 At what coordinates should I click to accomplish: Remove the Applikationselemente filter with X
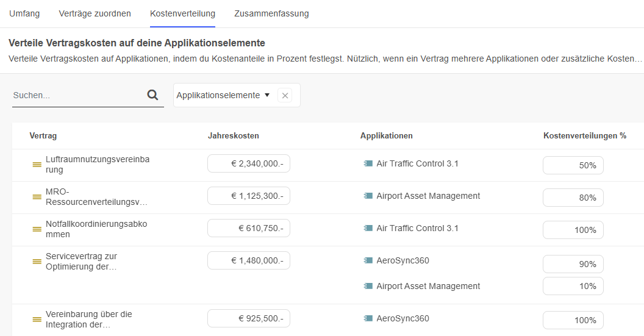[285, 96]
